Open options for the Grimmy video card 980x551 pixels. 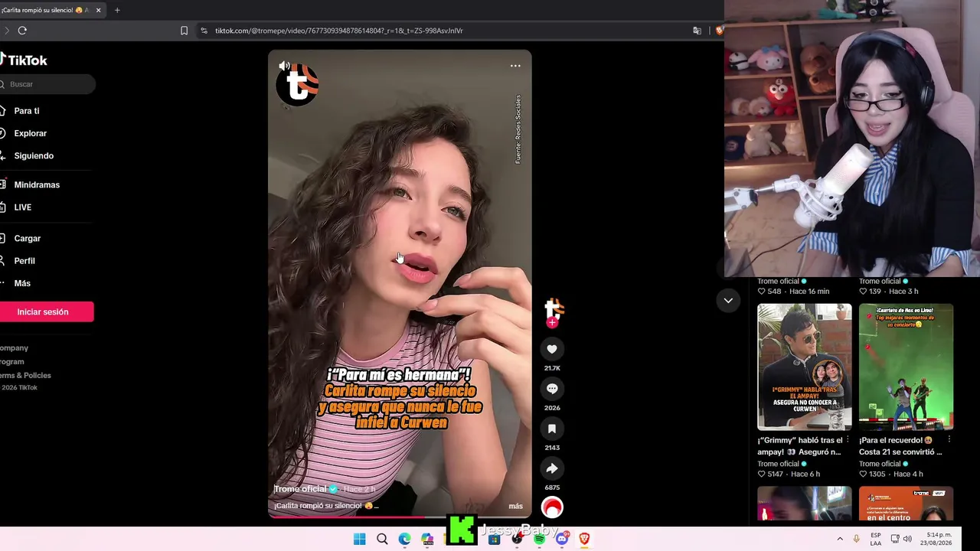(x=848, y=440)
